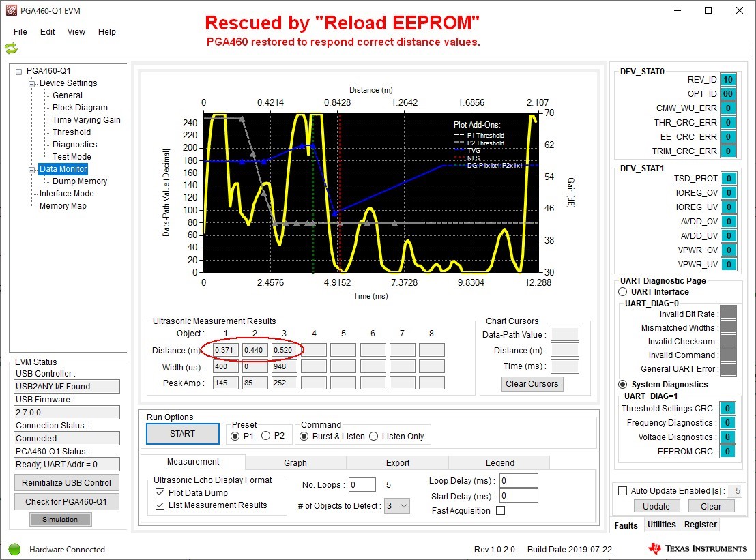756x560 pixels.
Task: Click Connection Status field showing Connected
Action: (67, 438)
